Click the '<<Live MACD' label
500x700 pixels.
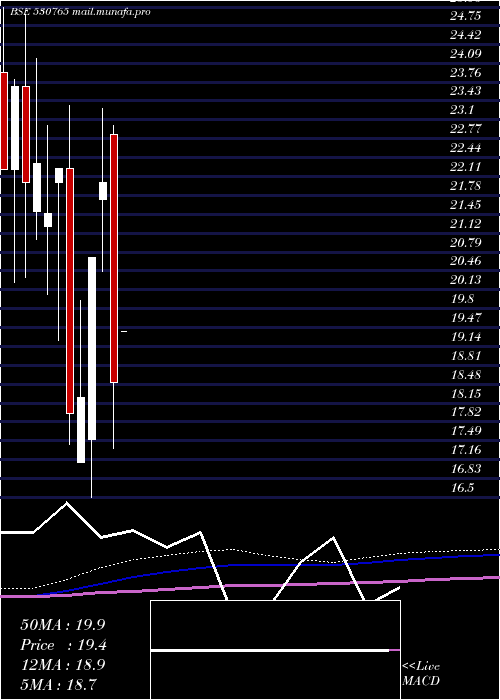(421, 674)
